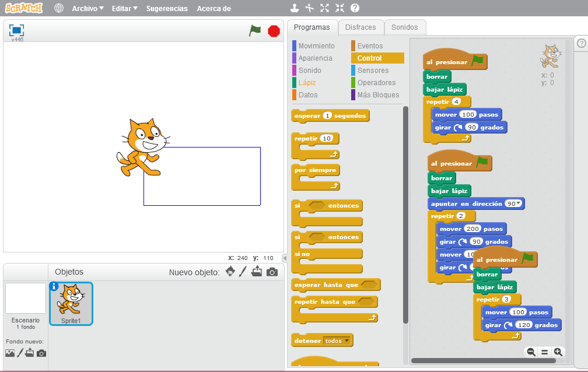Click the count field in palette 'repetir 10'
Image resolution: width=588 pixels, height=372 pixels.
click(x=327, y=138)
